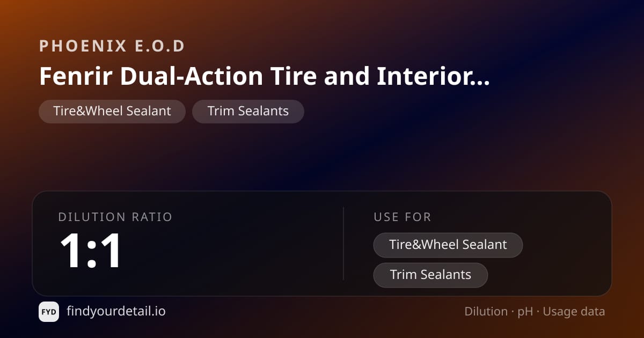Click Usage data in the footer tagline
This screenshot has height=338, width=644.
coord(574,312)
